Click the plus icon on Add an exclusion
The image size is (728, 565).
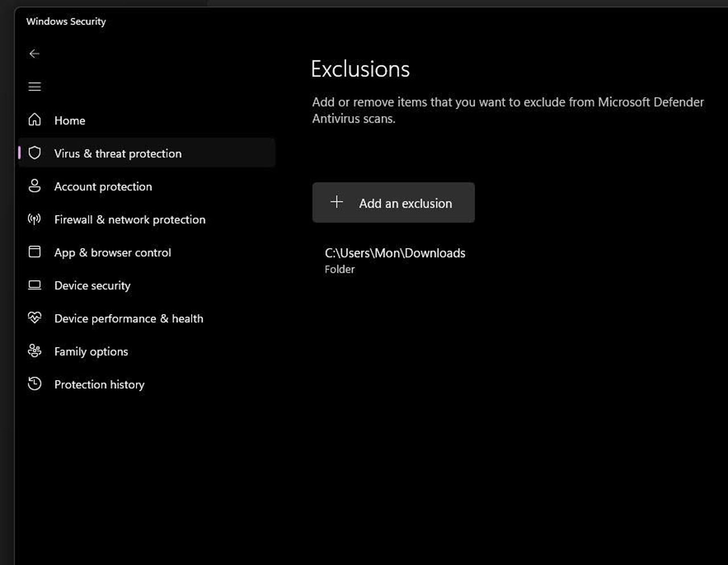(337, 202)
